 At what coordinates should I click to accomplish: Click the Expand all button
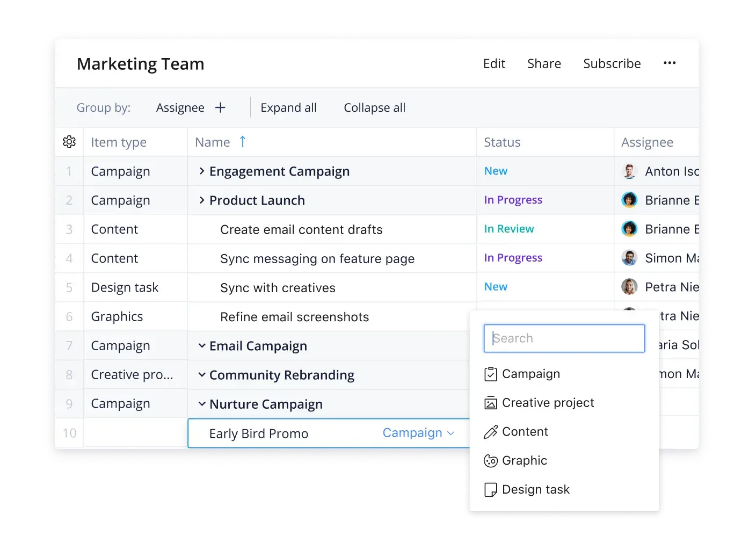click(288, 108)
